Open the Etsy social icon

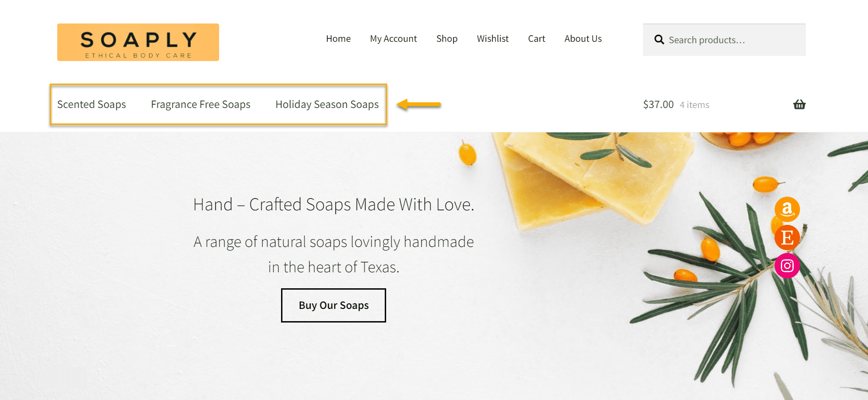coord(787,238)
